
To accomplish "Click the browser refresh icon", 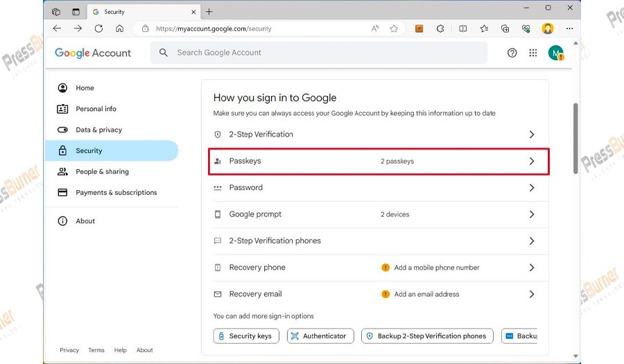I will point(98,28).
